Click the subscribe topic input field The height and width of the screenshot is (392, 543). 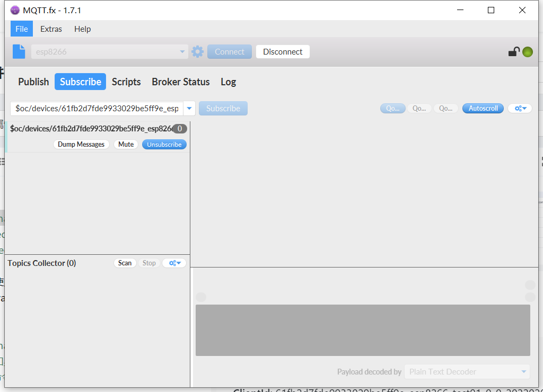pyautogui.click(x=97, y=108)
